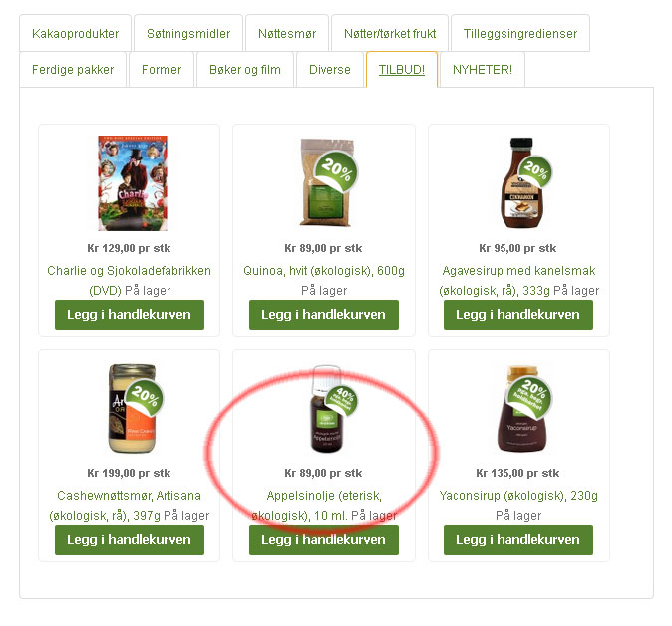Open the Ferdige pakker tab
Viewport: 672px width, 626px height.
click(x=73, y=70)
